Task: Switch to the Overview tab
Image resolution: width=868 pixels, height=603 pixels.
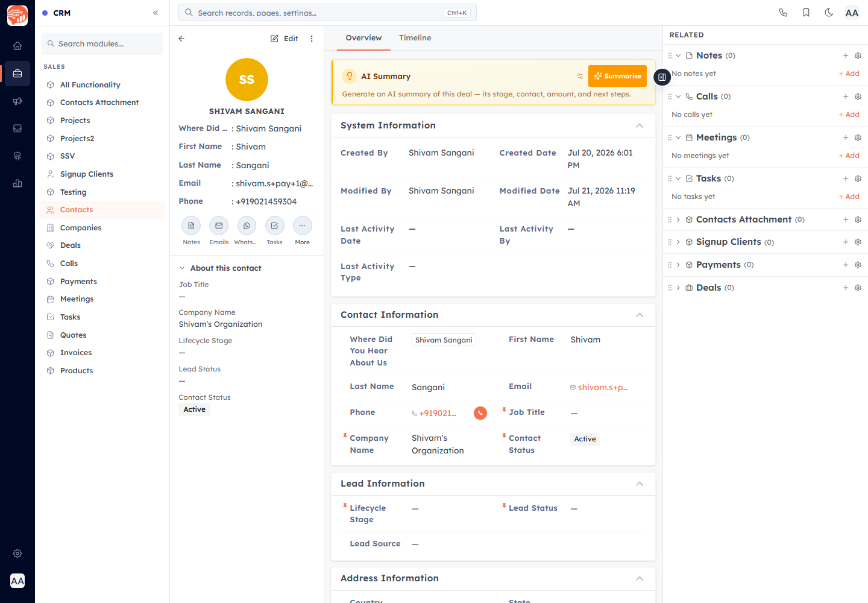Action: [363, 38]
